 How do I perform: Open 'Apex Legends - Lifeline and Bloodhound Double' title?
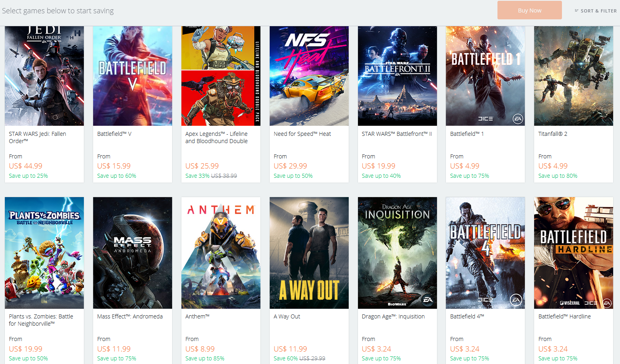216,137
